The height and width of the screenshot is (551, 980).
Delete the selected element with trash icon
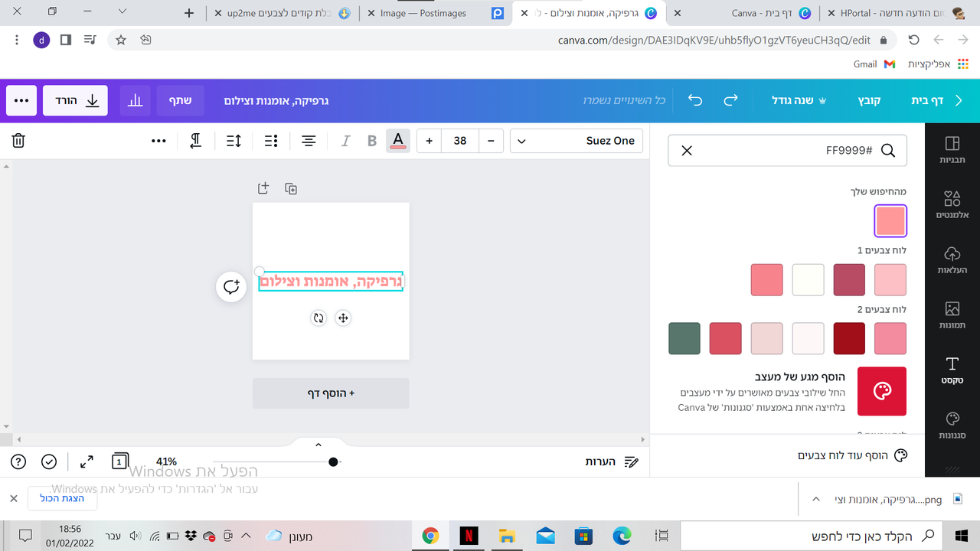tap(18, 141)
